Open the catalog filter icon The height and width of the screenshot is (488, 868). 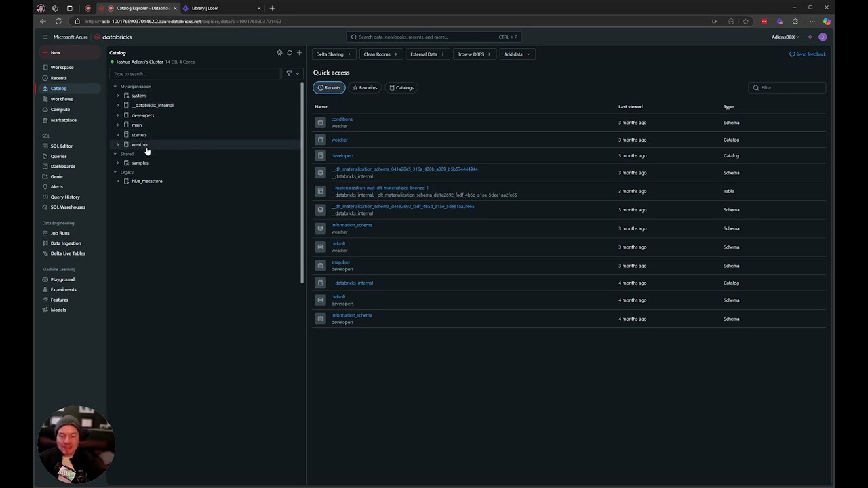(289, 73)
